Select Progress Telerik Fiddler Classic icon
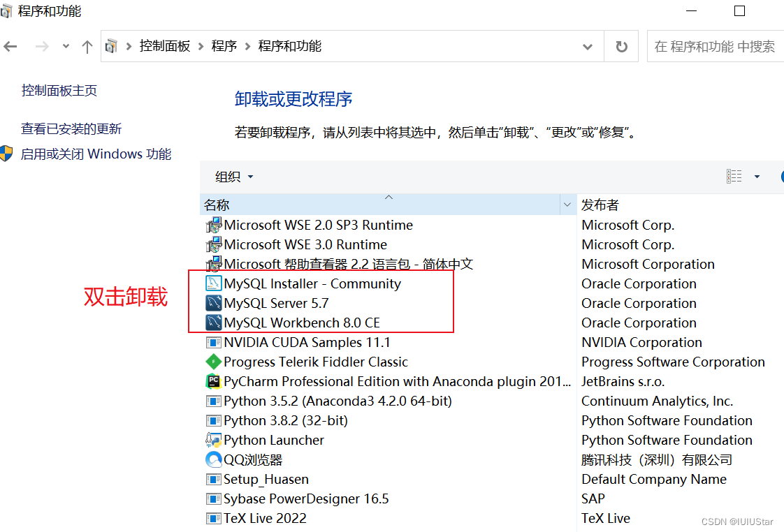The width and height of the screenshot is (784, 532). [214, 362]
